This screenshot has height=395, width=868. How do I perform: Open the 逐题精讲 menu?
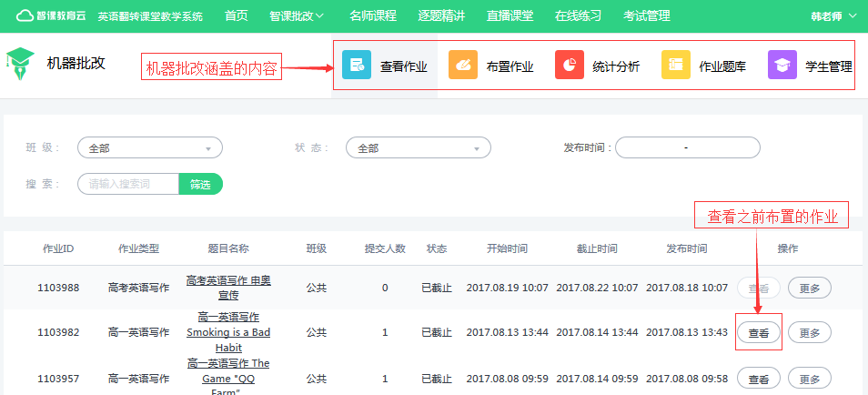[441, 16]
